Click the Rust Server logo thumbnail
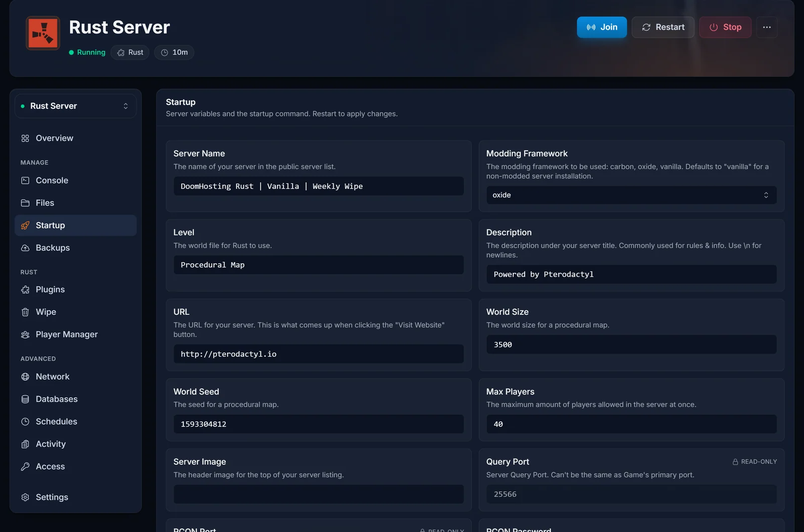804x532 pixels. [43, 33]
